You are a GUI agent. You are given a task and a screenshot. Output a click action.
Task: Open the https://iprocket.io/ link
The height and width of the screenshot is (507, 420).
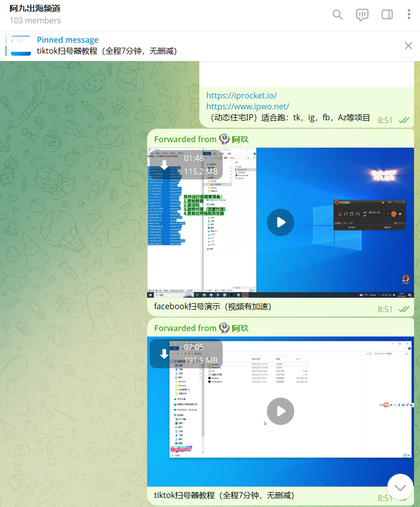pos(242,95)
